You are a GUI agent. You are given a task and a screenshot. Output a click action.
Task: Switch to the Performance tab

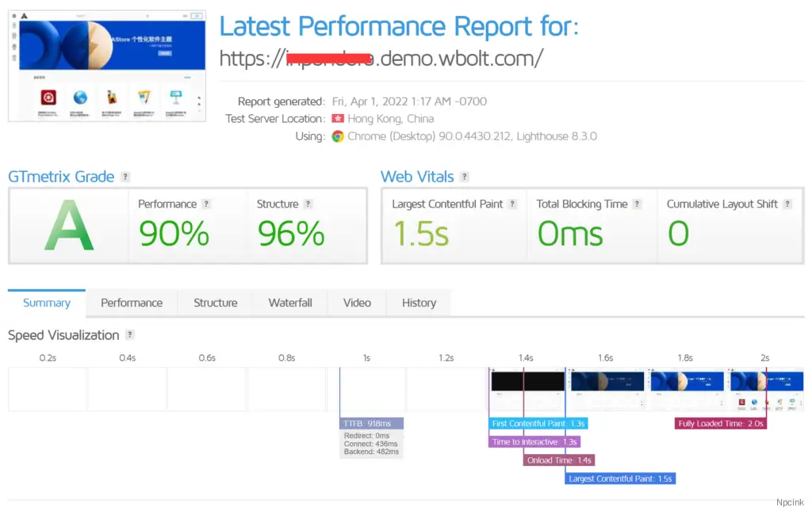click(x=132, y=303)
